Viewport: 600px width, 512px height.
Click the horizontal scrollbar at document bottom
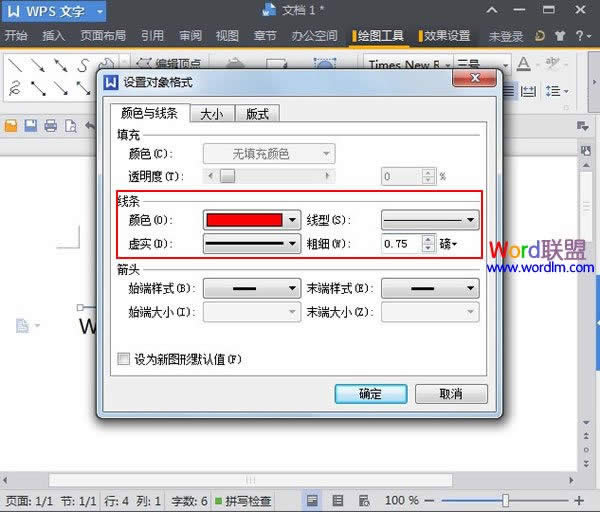(x=250, y=479)
